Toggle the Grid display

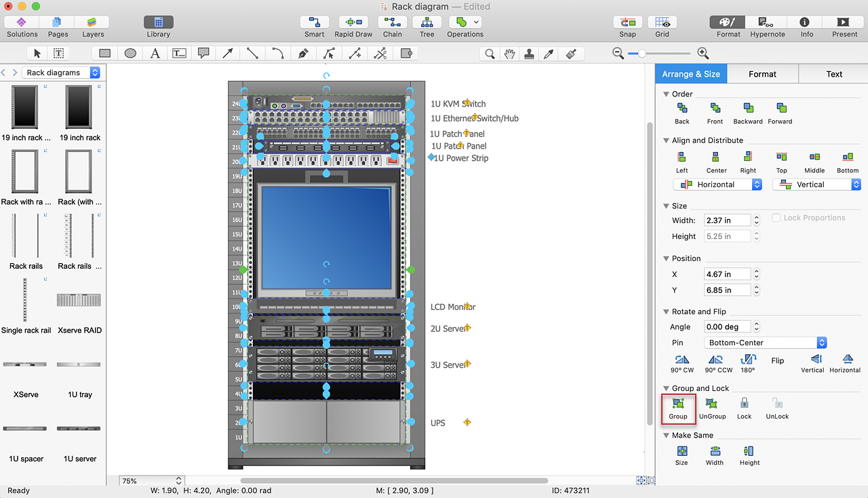[662, 22]
